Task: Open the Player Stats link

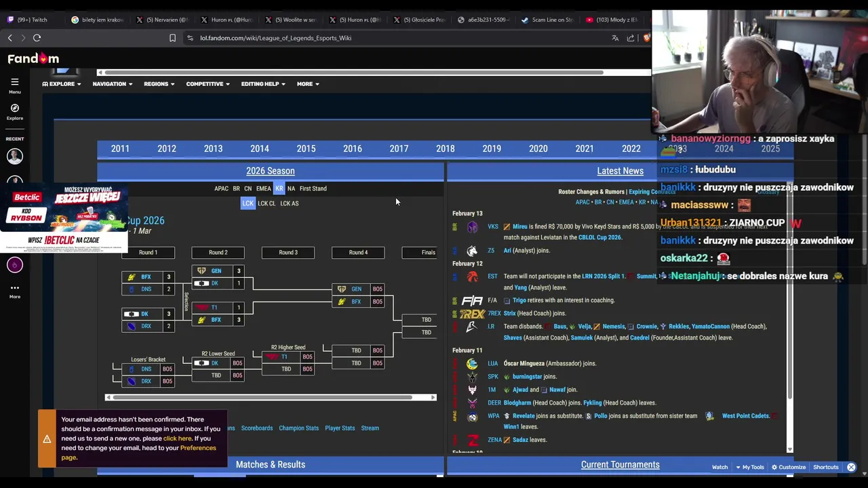Action: [340, 428]
